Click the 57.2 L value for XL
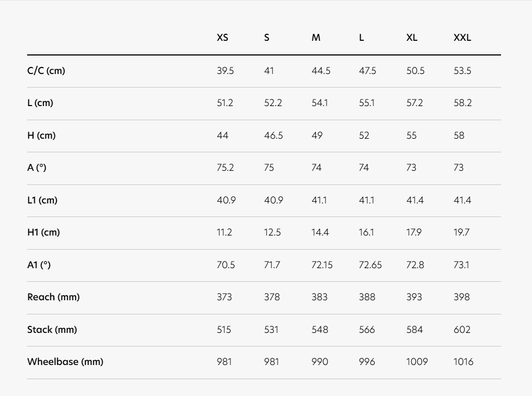 point(415,103)
